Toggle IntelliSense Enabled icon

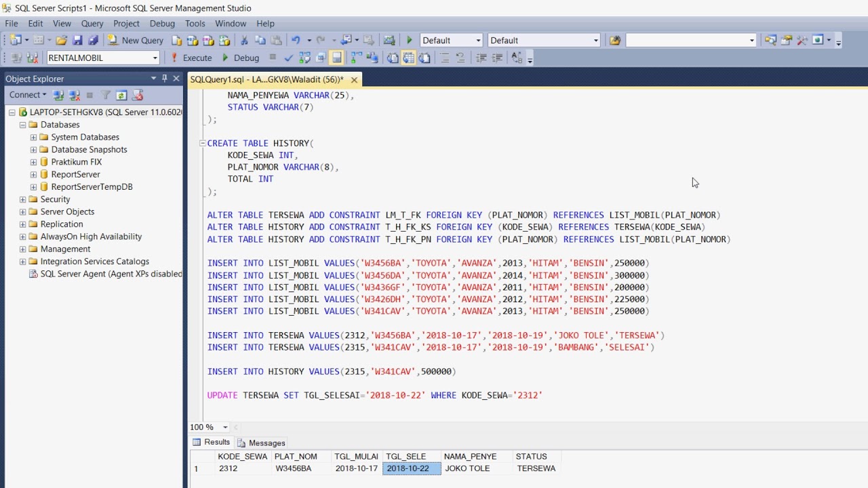point(336,58)
